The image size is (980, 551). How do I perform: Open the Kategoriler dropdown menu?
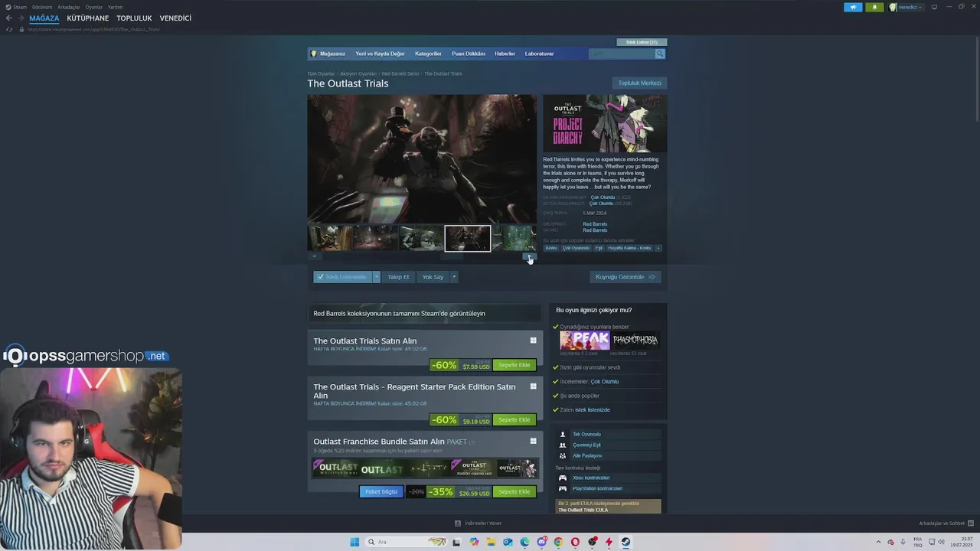pos(428,54)
